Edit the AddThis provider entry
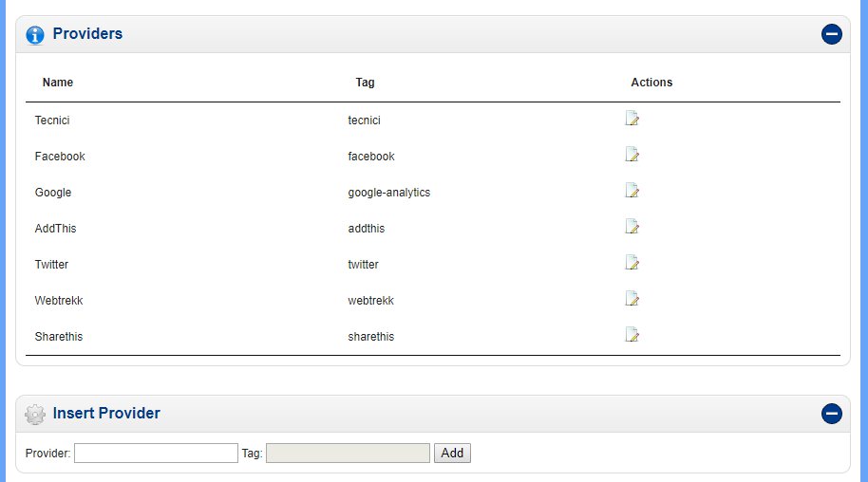The width and height of the screenshot is (868, 482). 632,227
